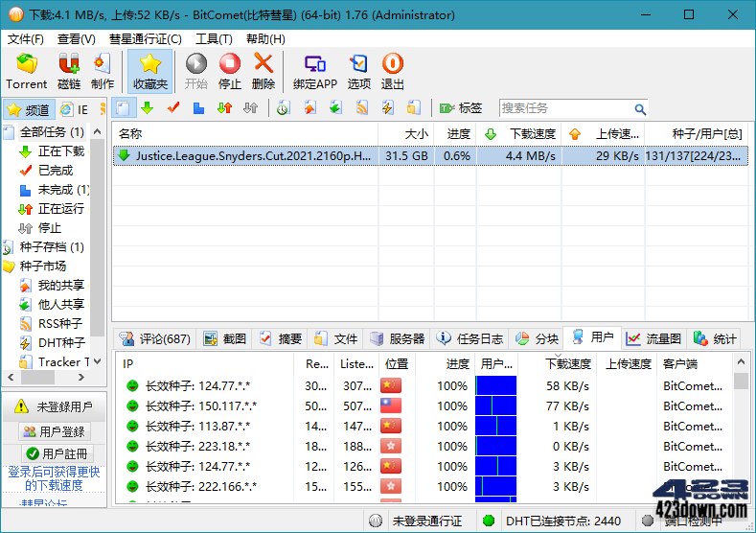Click the 用户註冊 register button
This screenshot has width=756, height=533.
(x=55, y=452)
